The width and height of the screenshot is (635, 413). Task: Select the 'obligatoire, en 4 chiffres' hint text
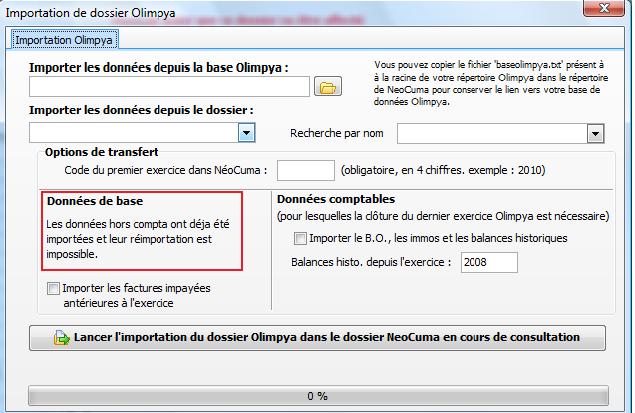[443, 170]
